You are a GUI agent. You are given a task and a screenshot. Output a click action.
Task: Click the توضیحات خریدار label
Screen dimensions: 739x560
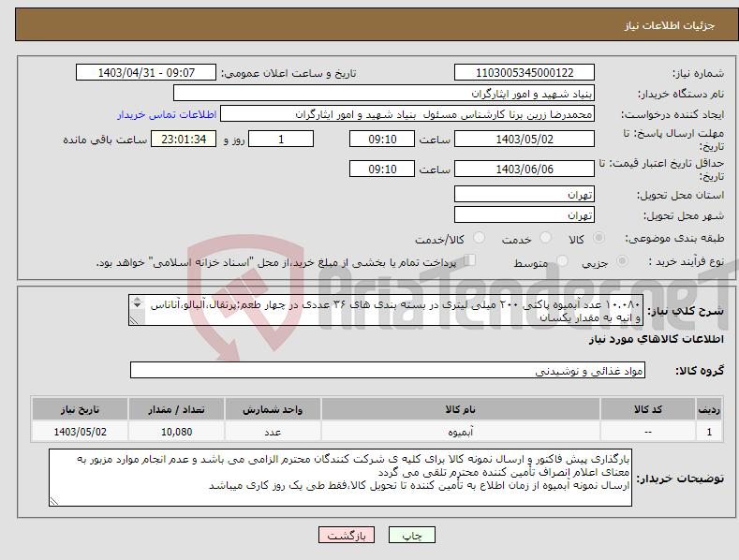pos(680,479)
